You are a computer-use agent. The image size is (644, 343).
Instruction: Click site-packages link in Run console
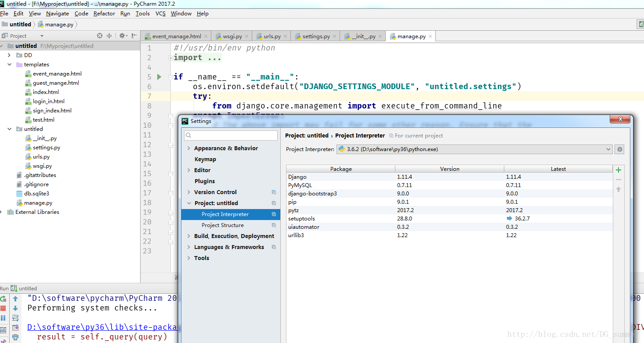tap(102, 327)
